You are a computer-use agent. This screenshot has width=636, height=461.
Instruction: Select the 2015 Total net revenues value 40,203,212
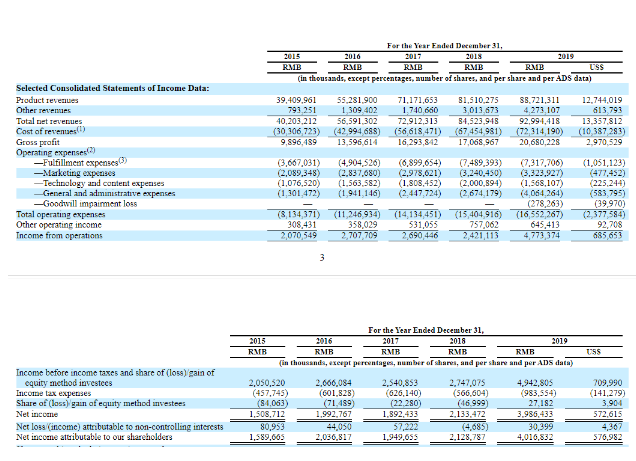click(x=297, y=121)
